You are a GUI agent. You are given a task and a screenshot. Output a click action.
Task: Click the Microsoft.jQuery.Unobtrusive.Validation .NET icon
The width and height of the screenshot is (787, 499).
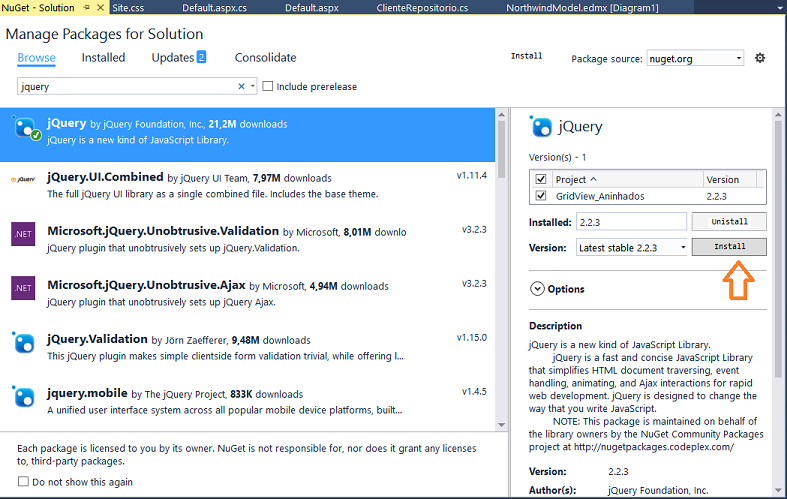pos(23,234)
